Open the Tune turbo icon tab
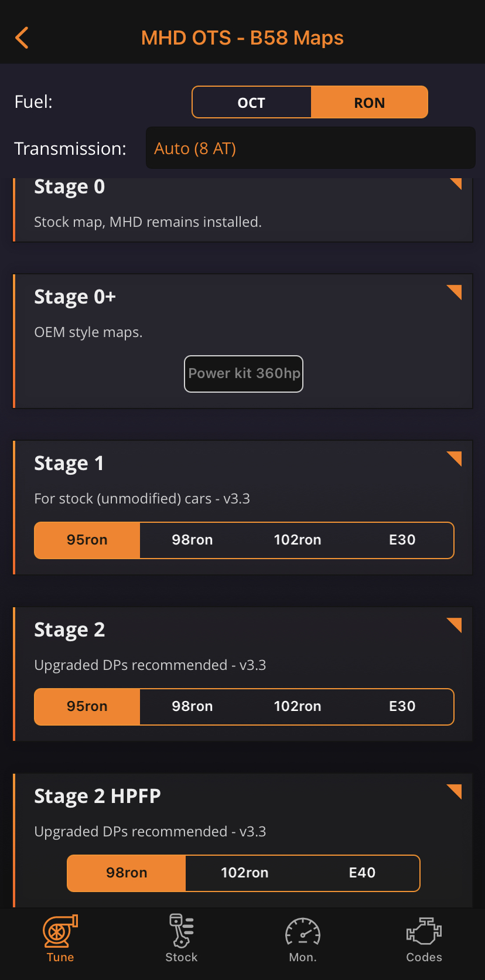 coord(60,938)
